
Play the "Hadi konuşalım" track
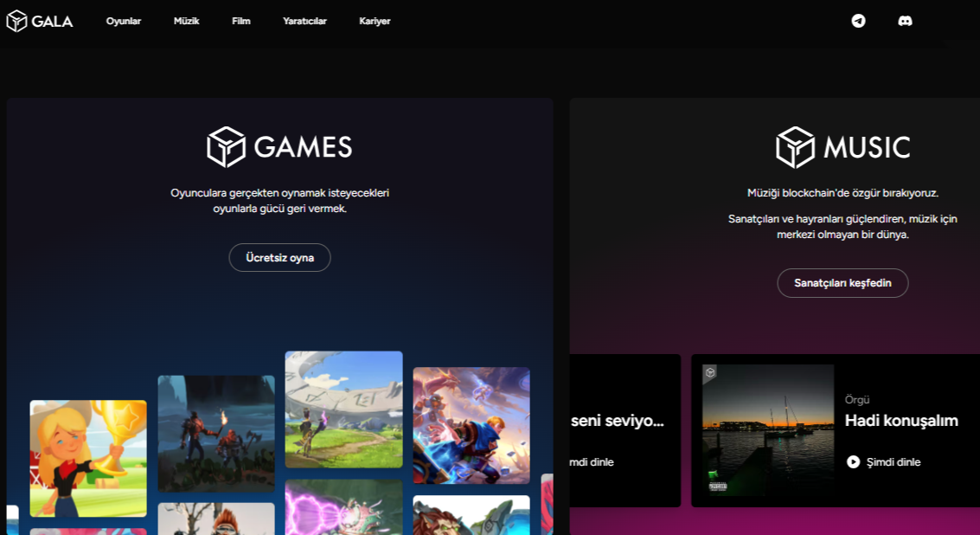point(853,461)
